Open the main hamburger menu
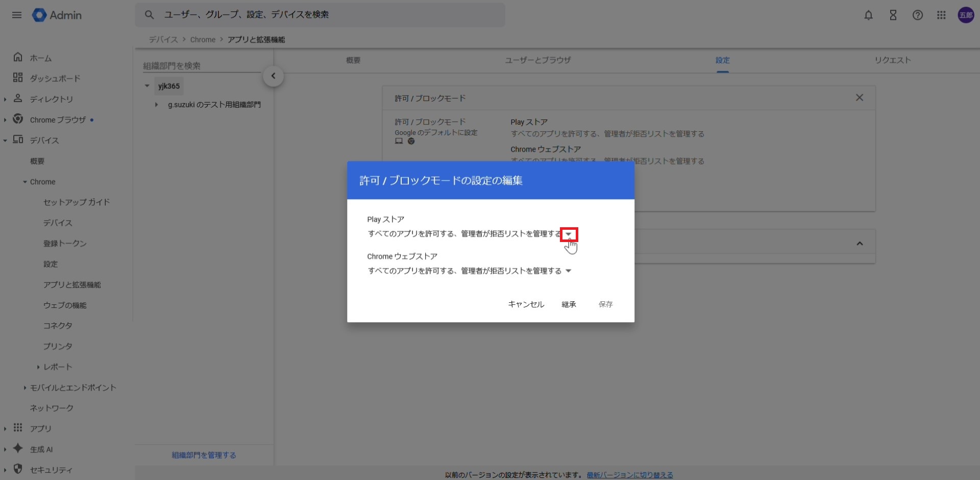Image resolution: width=980 pixels, height=480 pixels. [17, 15]
